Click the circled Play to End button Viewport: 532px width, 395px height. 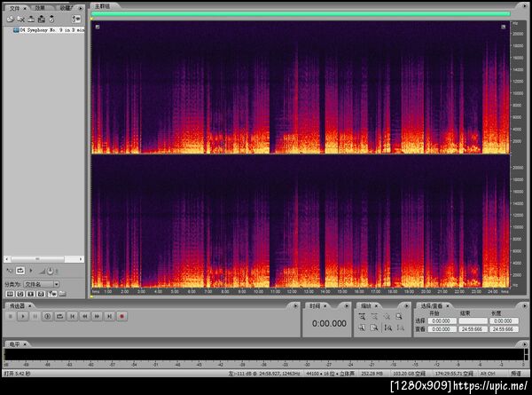click(x=48, y=317)
